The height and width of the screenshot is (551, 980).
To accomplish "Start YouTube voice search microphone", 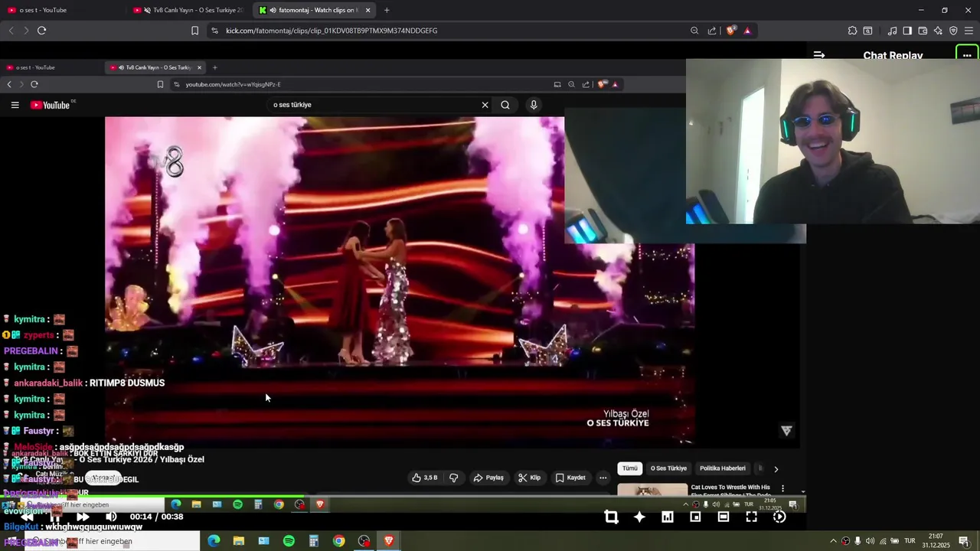I will pyautogui.click(x=534, y=105).
